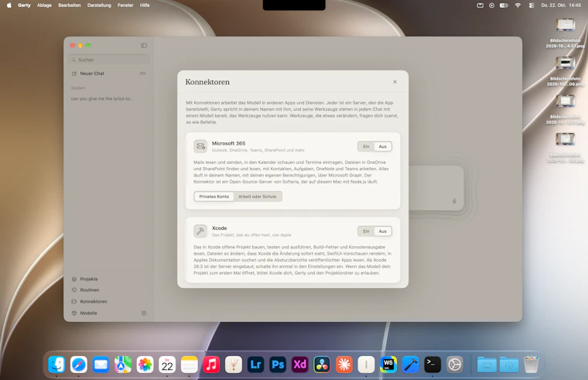Open the Ablage menu
This screenshot has height=380, width=588.
pos(44,5)
